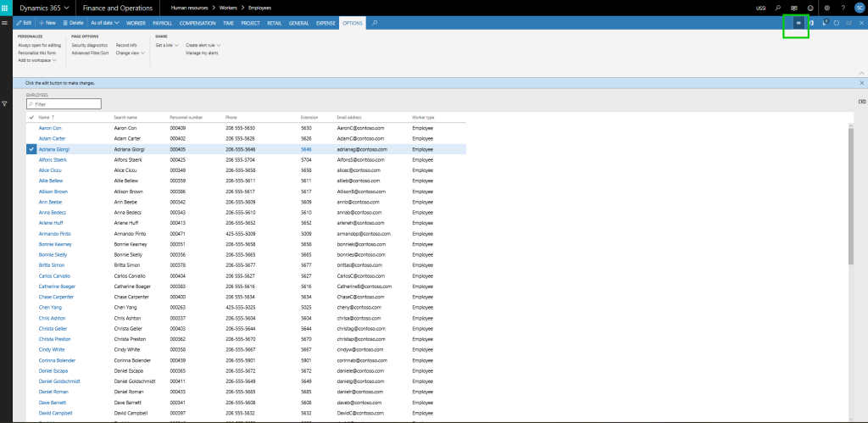Open the COMPENSATION tab
Screen dimensions: 868x423
coord(198,23)
